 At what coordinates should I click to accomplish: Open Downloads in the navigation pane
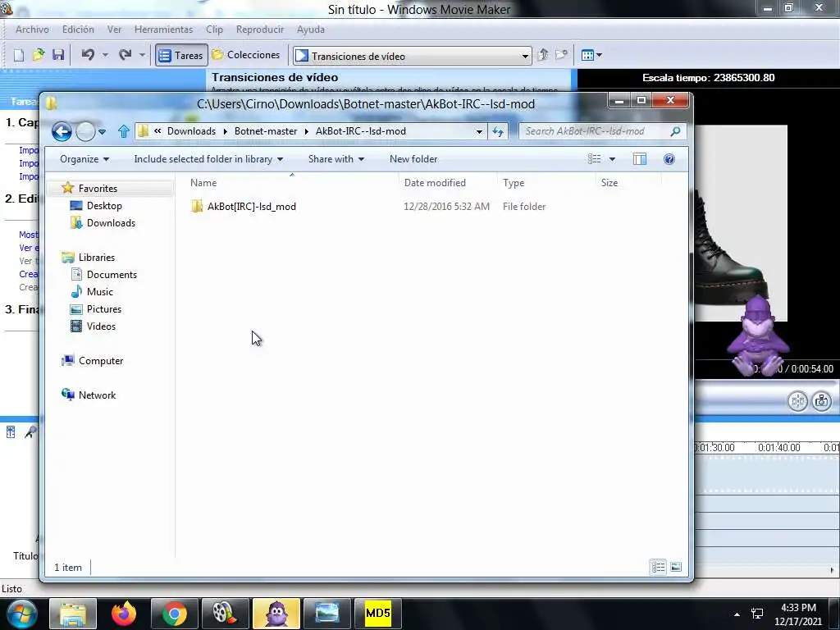pyautogui.click(x=111, y=223)
